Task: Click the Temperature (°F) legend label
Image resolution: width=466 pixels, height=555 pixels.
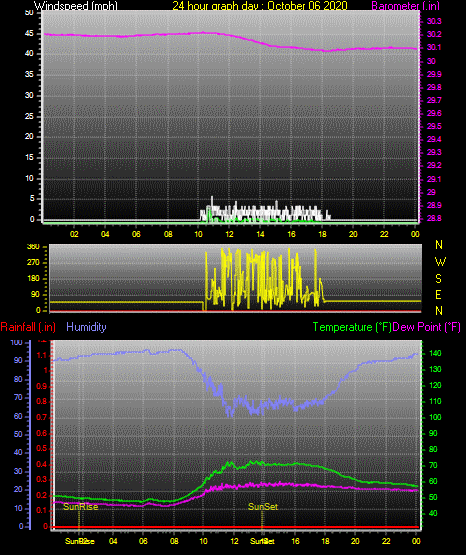Action: (352, 327)
